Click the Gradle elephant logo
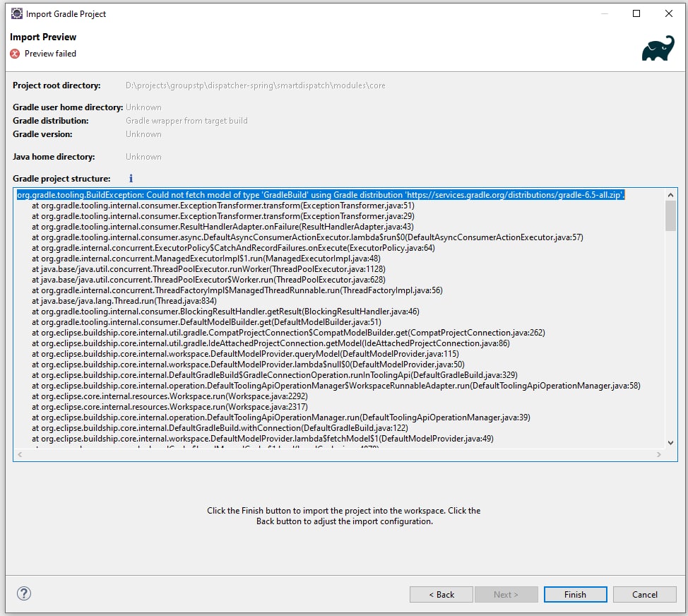Image resolution: width=688 pixels, height=616 pixels. pyautogui.click(x=658, y=48)
